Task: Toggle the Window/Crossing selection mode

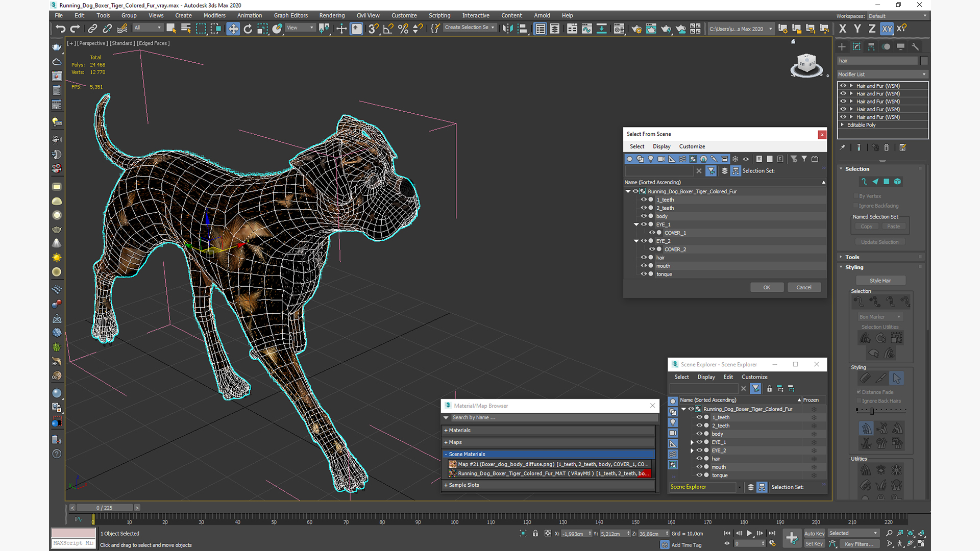Action: (x=216, y=29)
